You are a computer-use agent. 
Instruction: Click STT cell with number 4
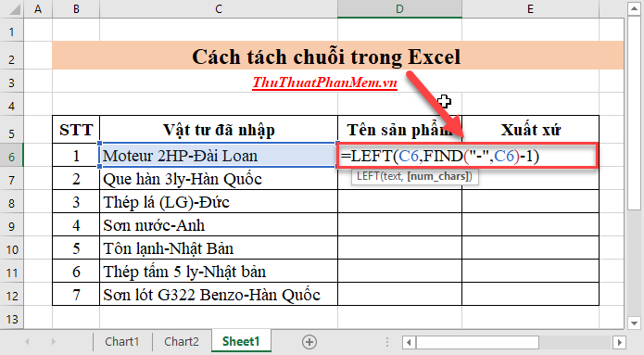tap(76, 225)
